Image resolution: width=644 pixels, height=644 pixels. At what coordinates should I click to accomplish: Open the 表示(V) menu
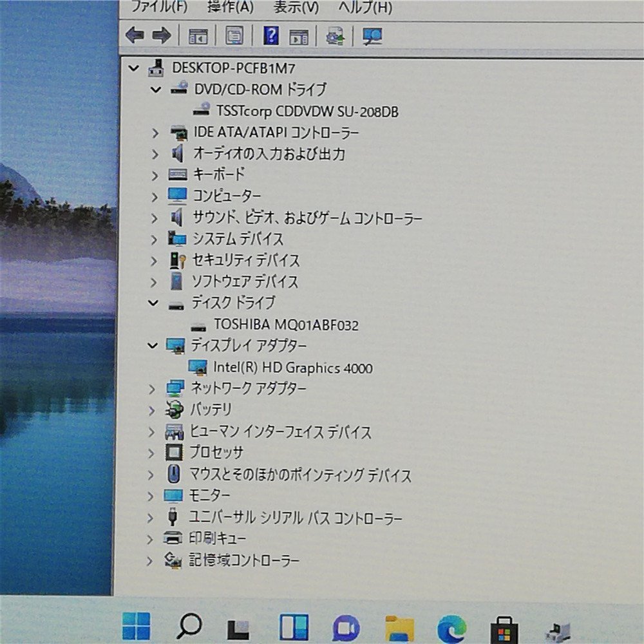click(x=296, y=7)
